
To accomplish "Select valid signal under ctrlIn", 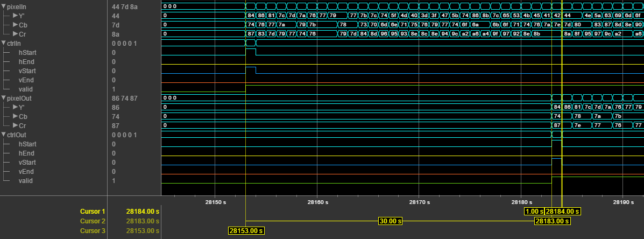I will coord(25,89).
